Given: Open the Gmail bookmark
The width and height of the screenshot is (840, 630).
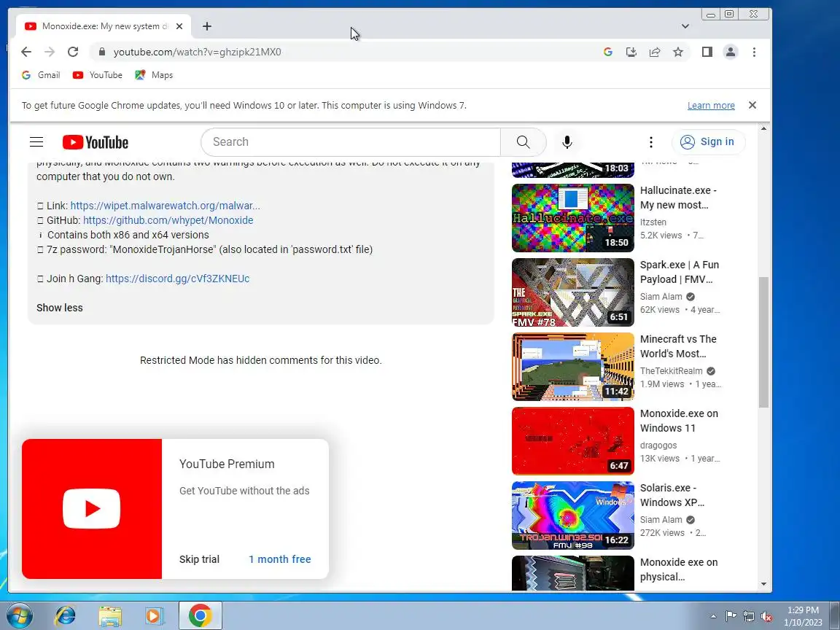Looking at the screenshot, I should pyautogui.click(x=41, y=75).
